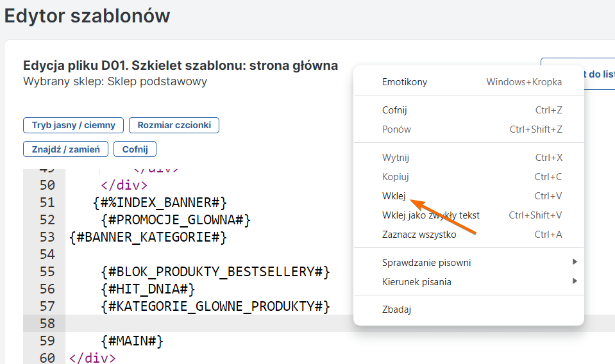Screen dimensions: 615x364
Task: Click Zbadaj to inspect element
Action: (x=396, y=310)
